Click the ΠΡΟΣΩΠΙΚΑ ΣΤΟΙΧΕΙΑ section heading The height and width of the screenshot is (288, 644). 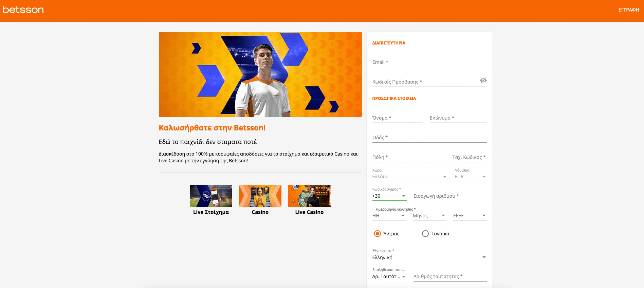(394, 98)
